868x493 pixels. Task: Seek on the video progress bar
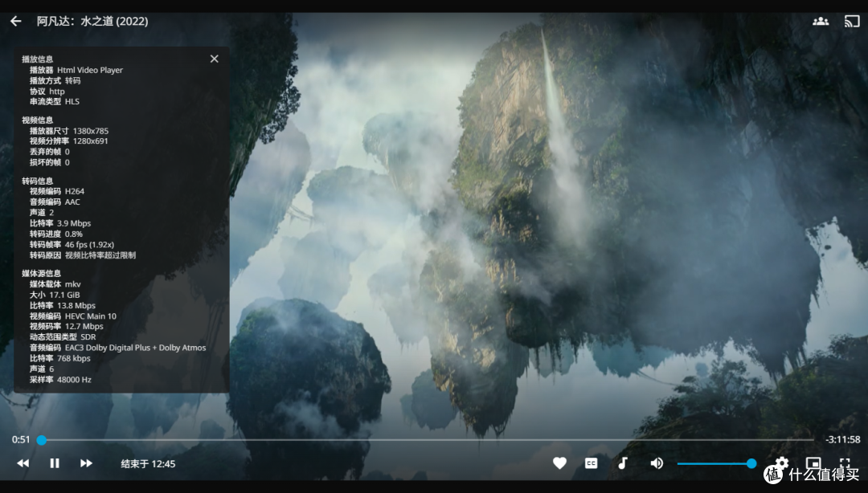(x=428, y=440)
